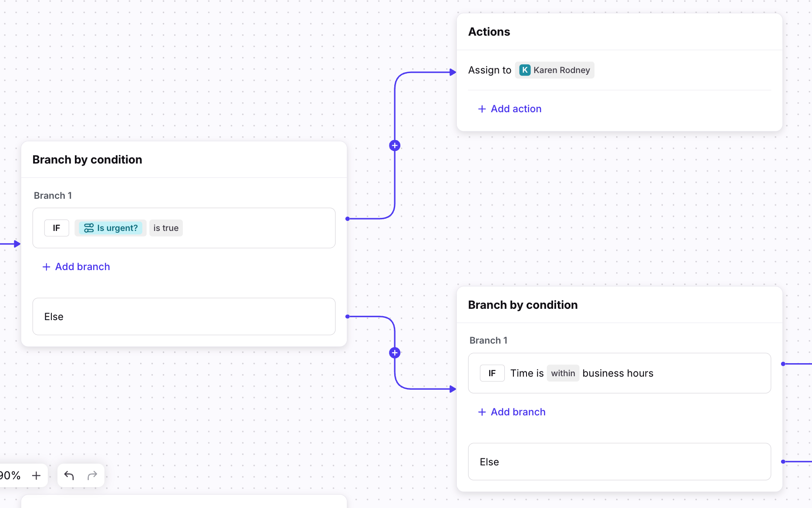The image size is (812, 508).
Task: Open the Karen Rodney assignee selector
Action: pos(561,70)
